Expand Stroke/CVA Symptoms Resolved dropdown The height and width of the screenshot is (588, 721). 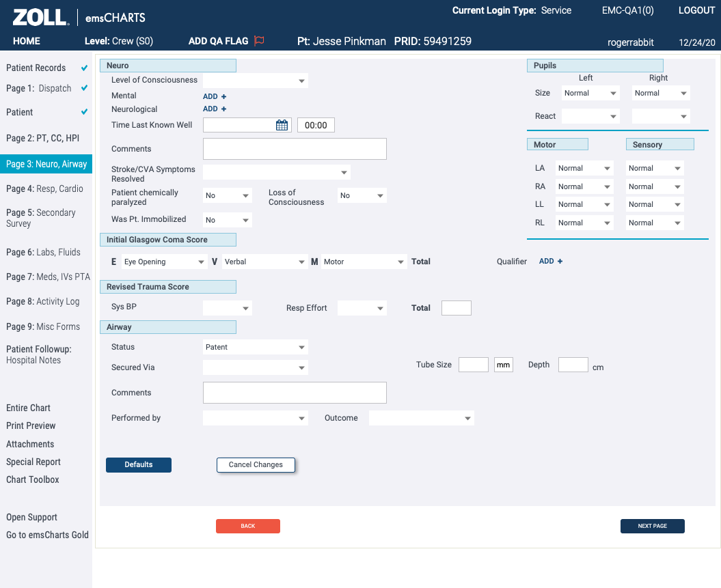click(x=276, y=172)
